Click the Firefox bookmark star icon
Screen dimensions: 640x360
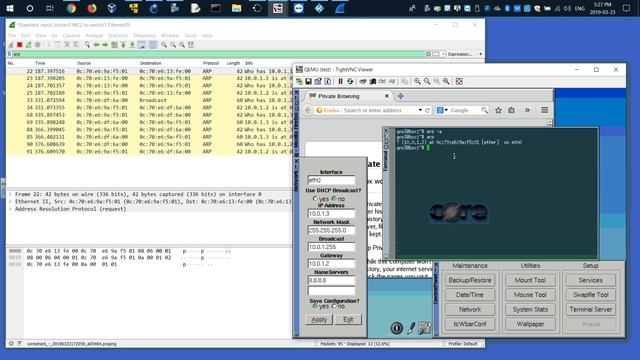(498, 110)
